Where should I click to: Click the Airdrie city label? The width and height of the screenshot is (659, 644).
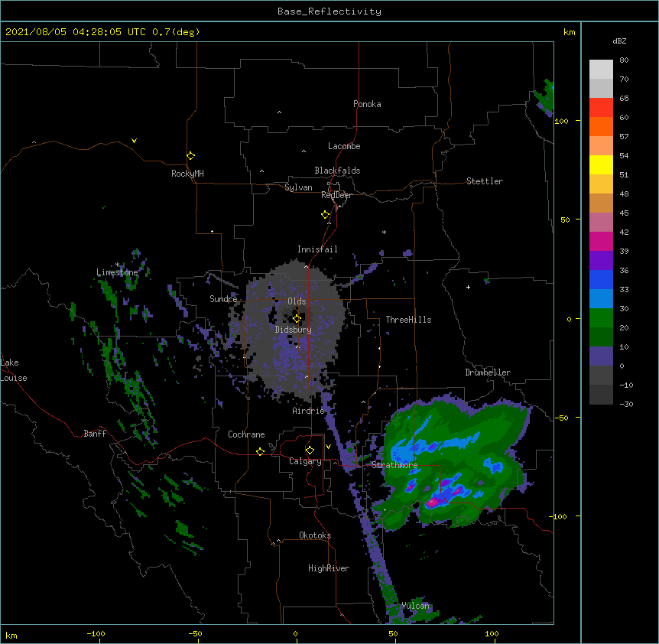[309, 411]
